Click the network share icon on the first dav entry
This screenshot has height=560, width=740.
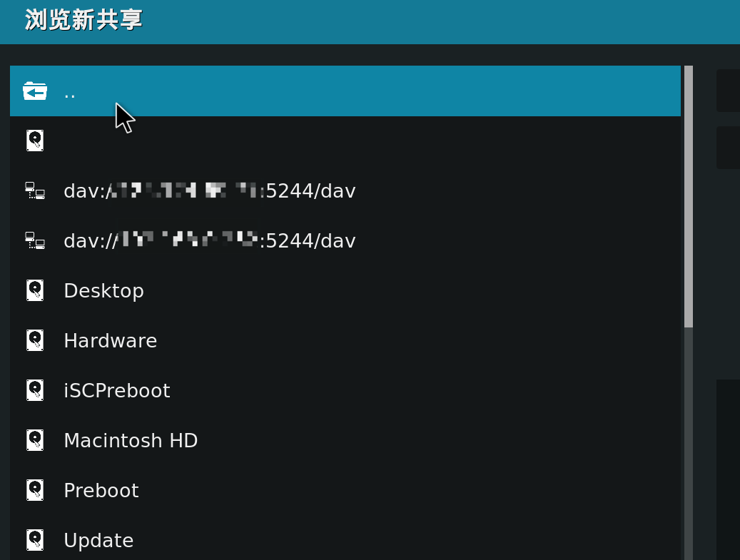click(x=35, y=190)
